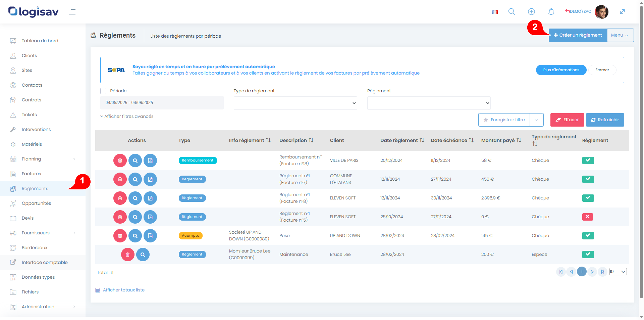The image size is (644, 320).
Task: Toggle the red X status on ELEVEN SOFT 0 € row
Action: point(587,217)
